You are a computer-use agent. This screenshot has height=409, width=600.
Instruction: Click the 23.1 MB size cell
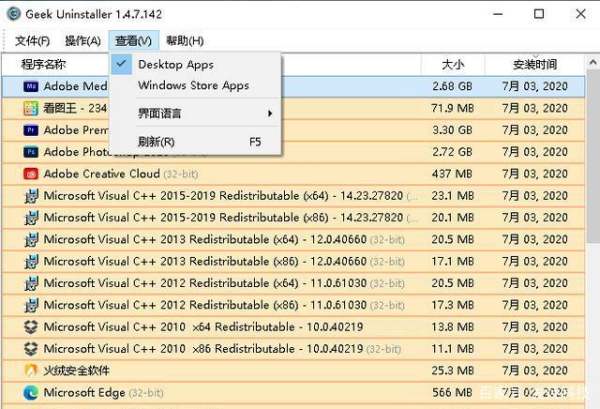click(452, 196)
